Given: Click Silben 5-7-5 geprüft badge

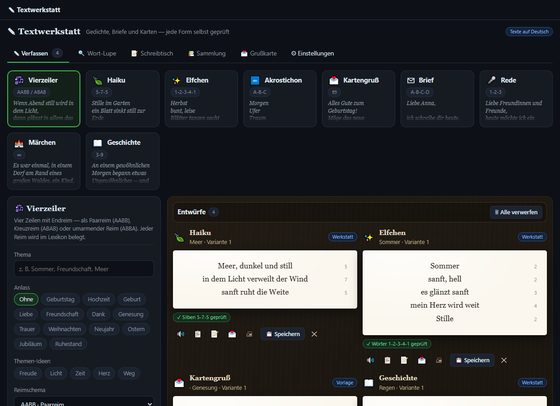Looking at the screenshot, I should point(202,317).
